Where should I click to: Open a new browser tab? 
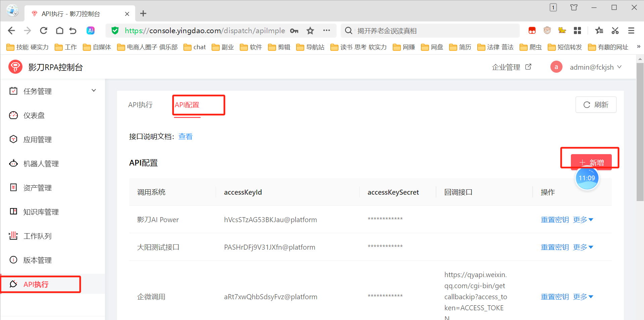[143, 13]
